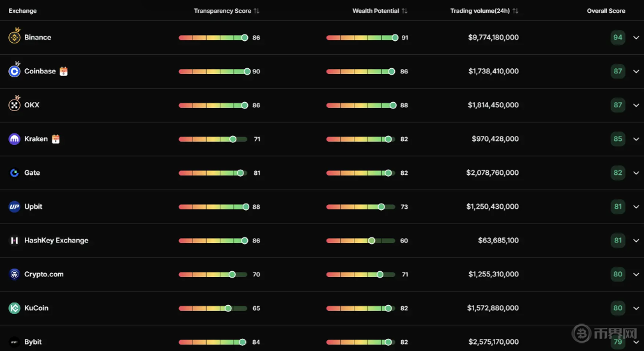This screenshot has height=351, width=644.
Task: Click Kraken's Transparency Score bar
Action: click(x=213, y=139)
